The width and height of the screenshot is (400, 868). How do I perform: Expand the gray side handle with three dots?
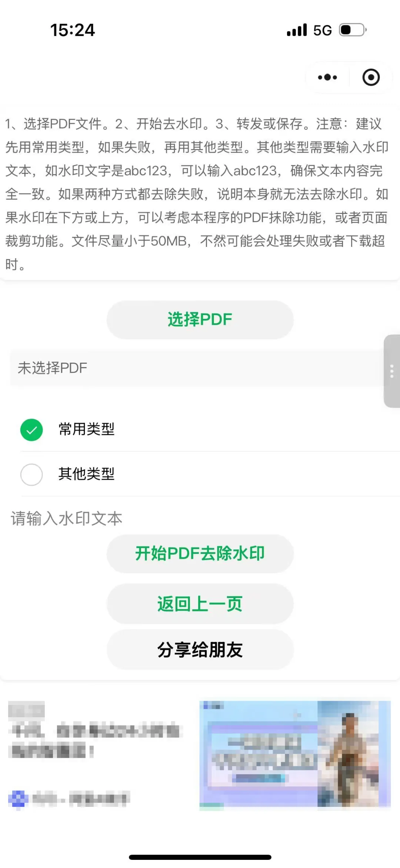(x=392, y=371)
